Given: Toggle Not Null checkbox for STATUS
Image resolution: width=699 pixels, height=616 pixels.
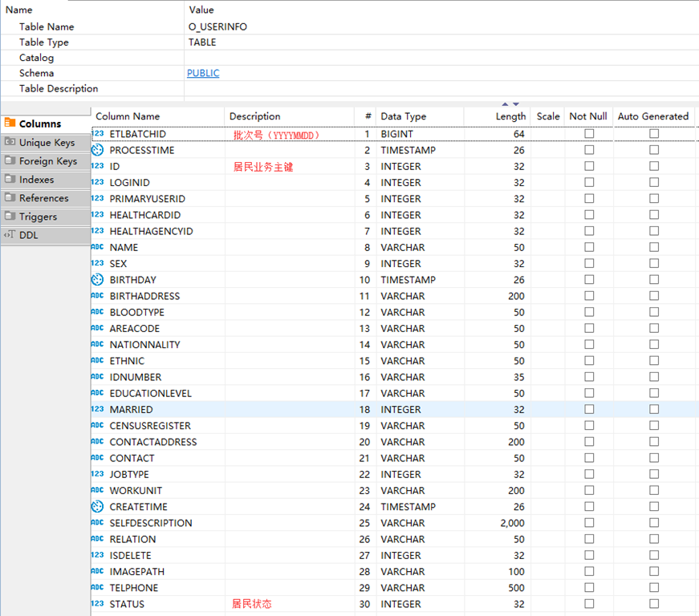Looking at the screenshot, I should tap(589, 604).
